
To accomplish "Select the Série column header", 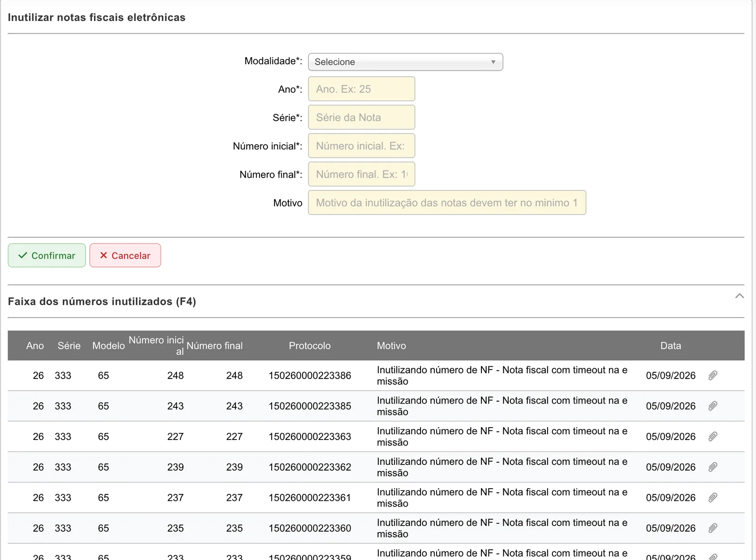I will (69, 346).
